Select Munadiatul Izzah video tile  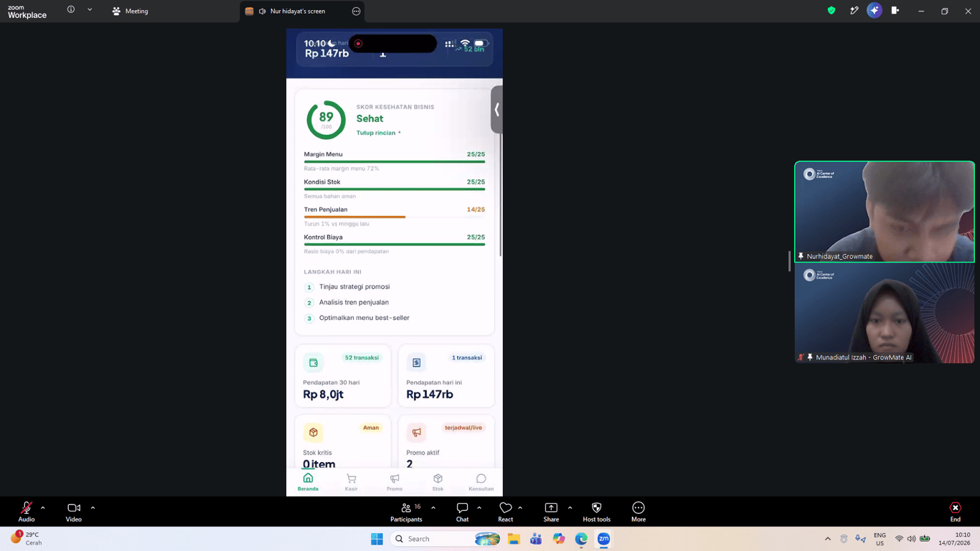[885, 313]
